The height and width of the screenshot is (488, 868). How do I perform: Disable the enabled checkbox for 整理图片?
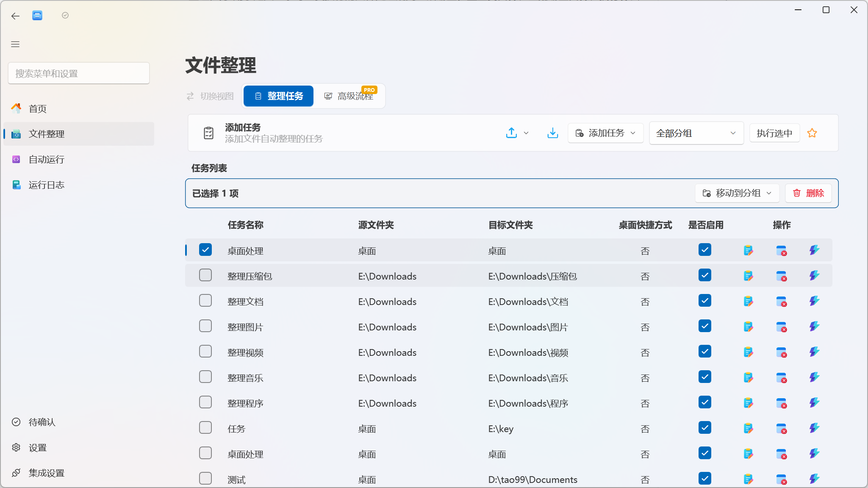[x=705, y=326]
